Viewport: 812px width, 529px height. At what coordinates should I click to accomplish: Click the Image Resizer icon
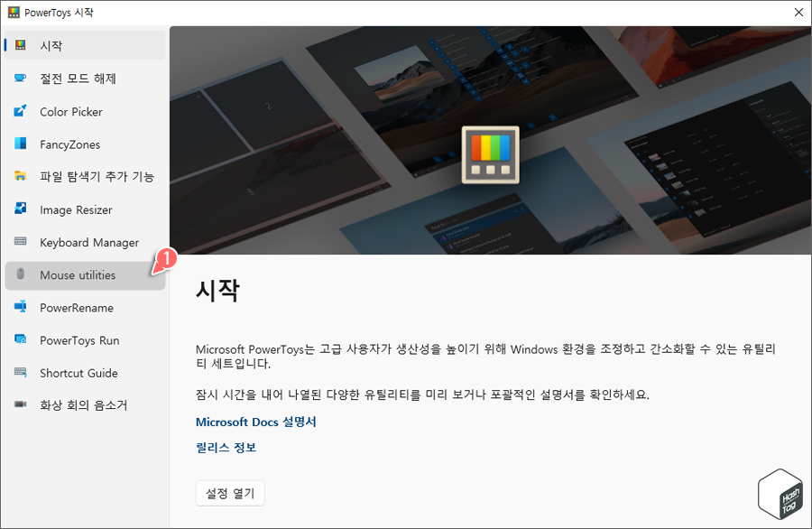click(x=20, y=209)
